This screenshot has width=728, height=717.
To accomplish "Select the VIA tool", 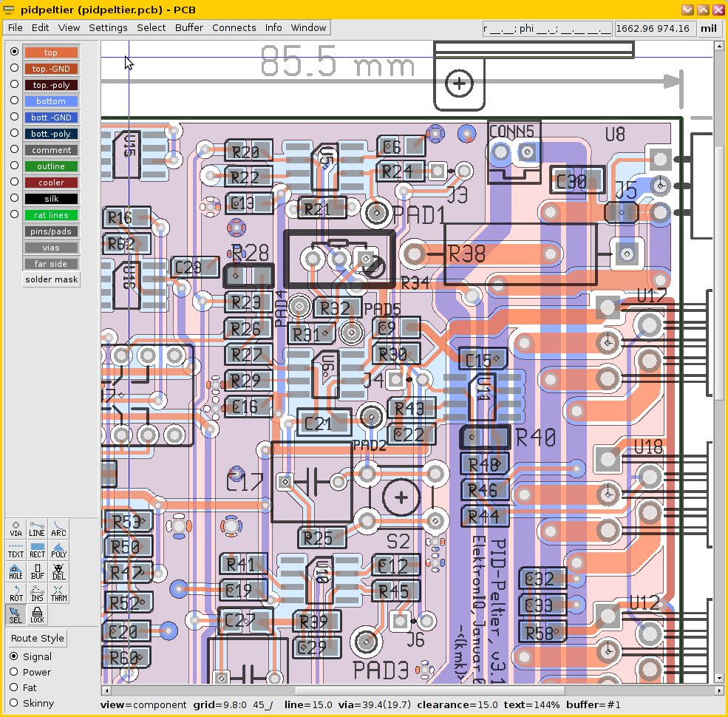I will (16, 528).
